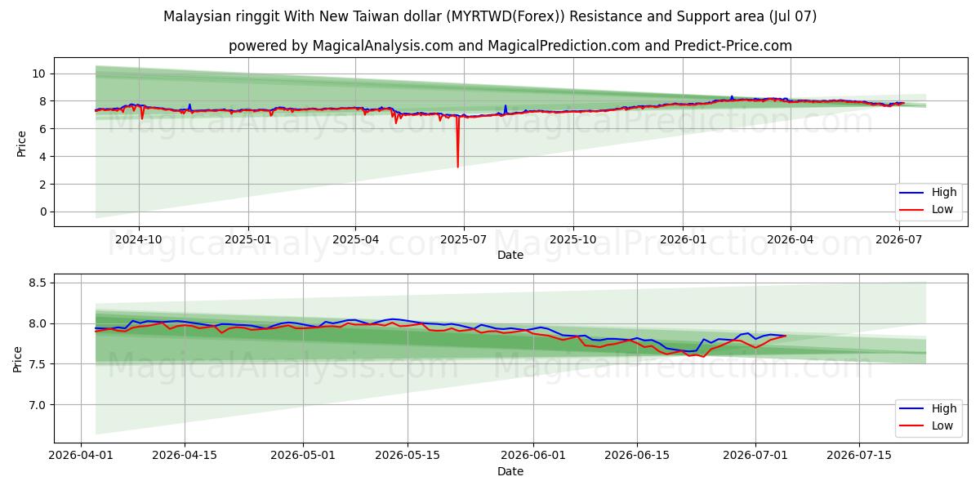Viewport: 980px width, 490px height.
Task: Click the '2026-07-01' date label
Action: (x=755, y=455)
